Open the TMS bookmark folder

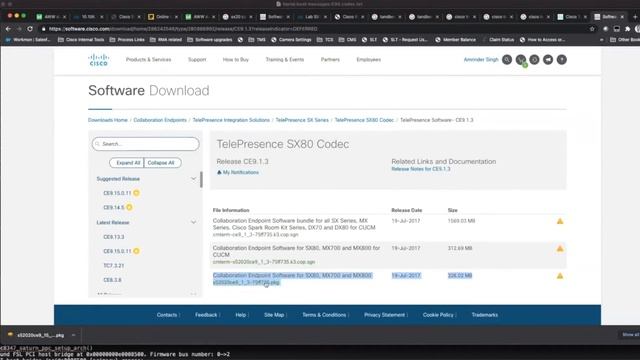[257, 40]
